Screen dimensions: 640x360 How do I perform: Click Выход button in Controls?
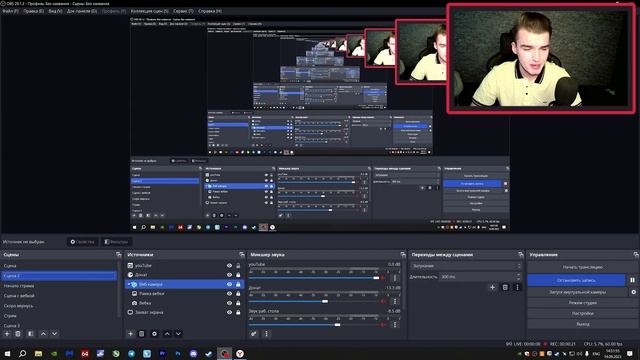(582, 324)
